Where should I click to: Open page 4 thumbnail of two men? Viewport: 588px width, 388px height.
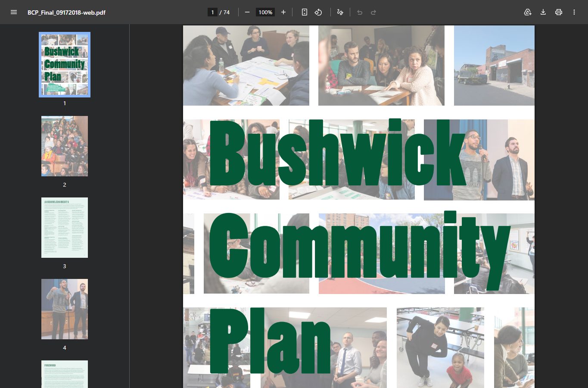(x=65, y=309)
